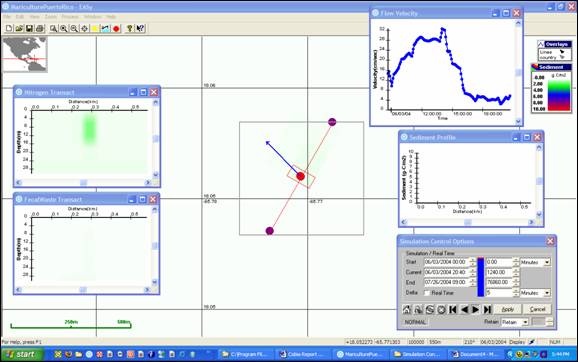
Task: Click the Zoom Out magnifier icon
Action: 74,28
